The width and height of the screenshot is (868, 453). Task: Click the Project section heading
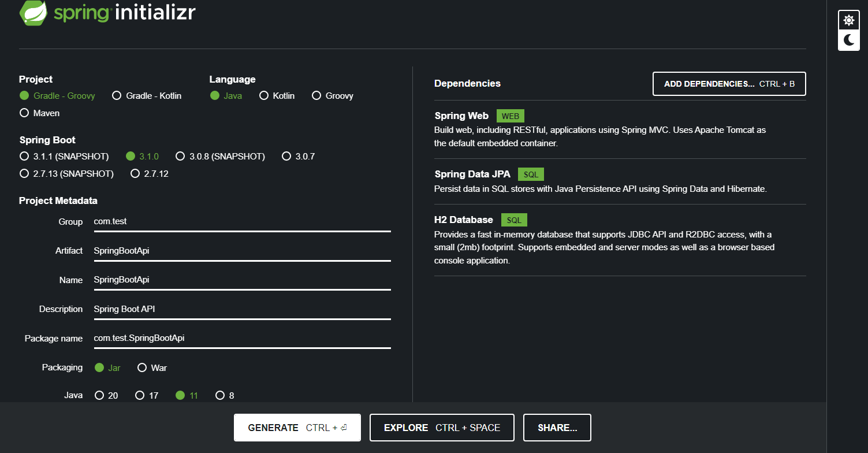(x=36, y=80)
